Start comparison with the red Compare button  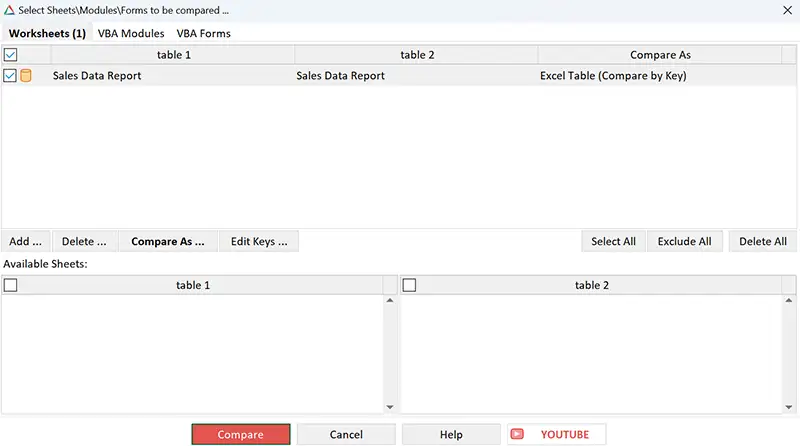tap(241, 434)
